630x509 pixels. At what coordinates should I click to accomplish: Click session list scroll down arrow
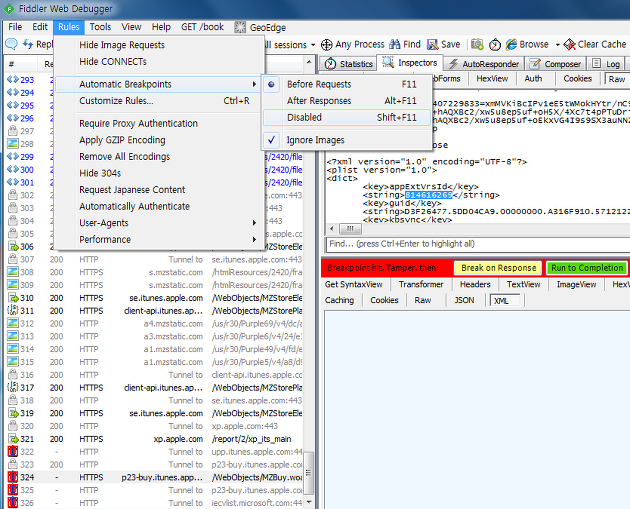point(309,502)
